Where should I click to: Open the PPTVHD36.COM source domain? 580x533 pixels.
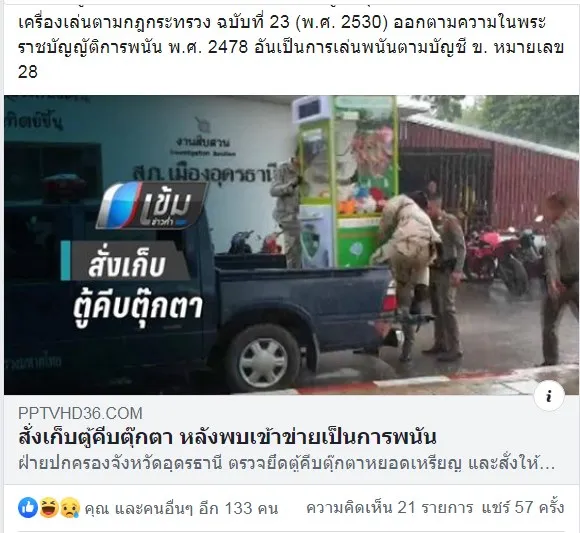click(x=80, y=413)
